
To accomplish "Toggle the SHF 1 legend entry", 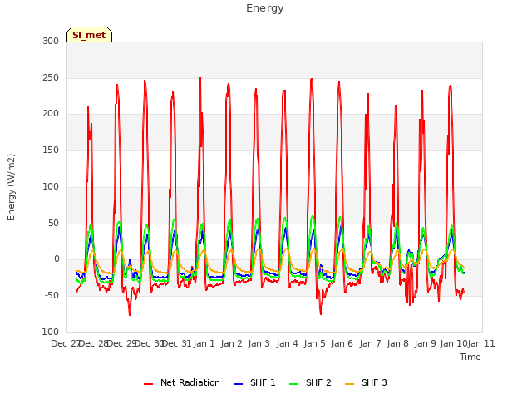I will coord(254,382).
